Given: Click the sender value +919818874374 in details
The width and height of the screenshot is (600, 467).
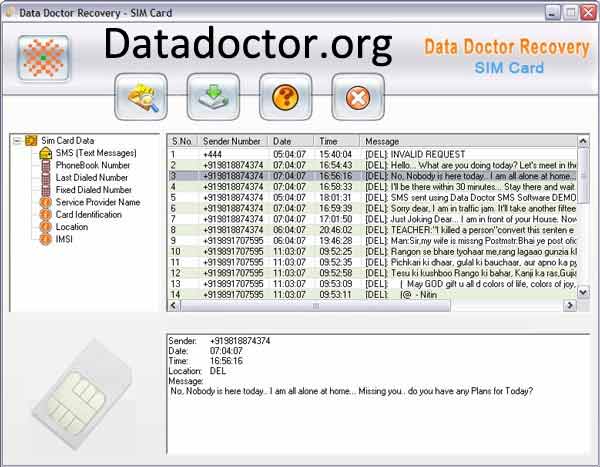Looking at the screenshot, I should (240, 341).
